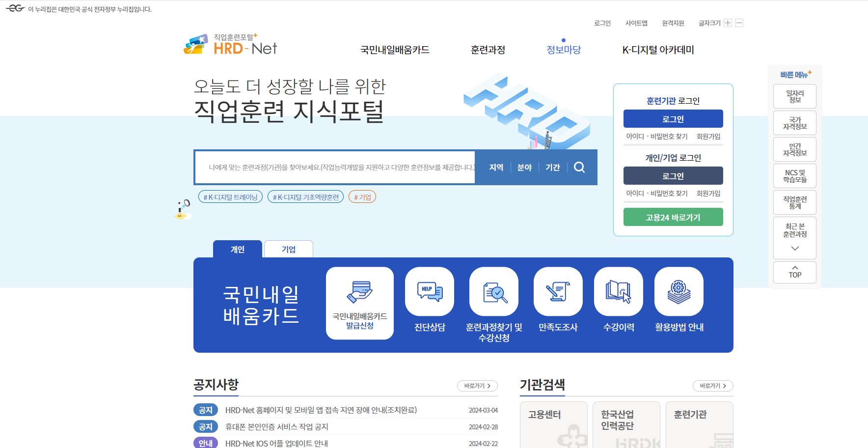The width and height of the screenshot is (868, 448).
Task: Select 한국산업인력공단 institution card
Action: pyautogui.click(x=626, y=425)
